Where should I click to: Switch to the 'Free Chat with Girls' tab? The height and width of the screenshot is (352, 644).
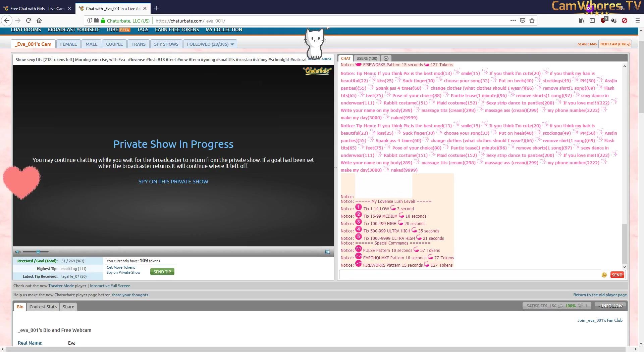click(x=37, y=8)
